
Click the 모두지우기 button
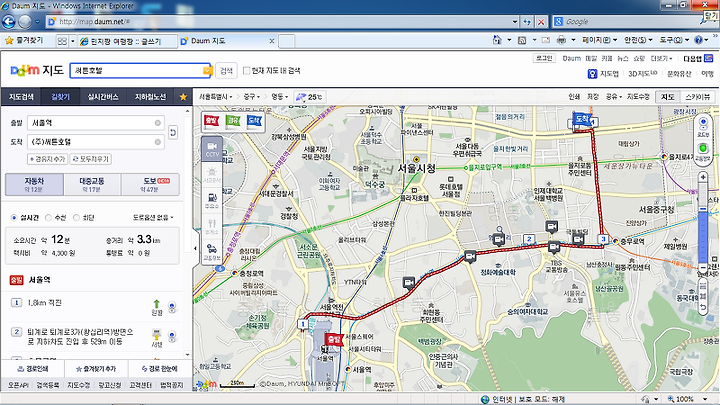coord(90,159)
